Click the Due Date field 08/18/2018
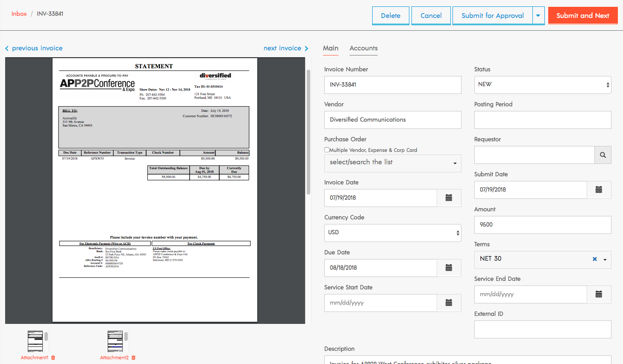623x364 pixels. pos(381,268)
